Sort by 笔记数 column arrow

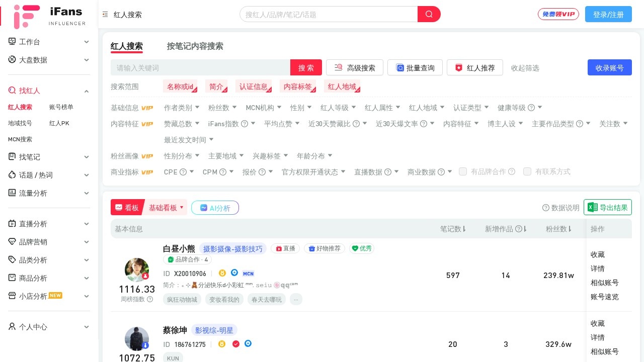coord(464,229)
